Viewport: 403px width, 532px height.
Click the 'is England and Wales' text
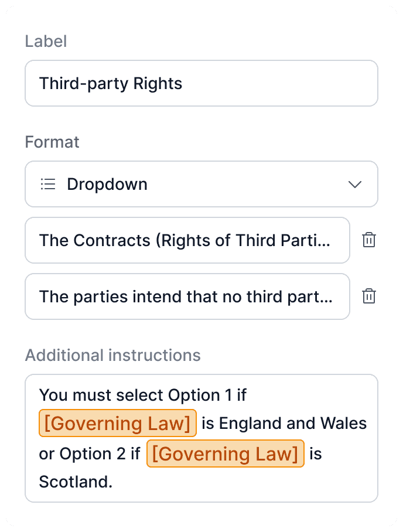point(284,423)
